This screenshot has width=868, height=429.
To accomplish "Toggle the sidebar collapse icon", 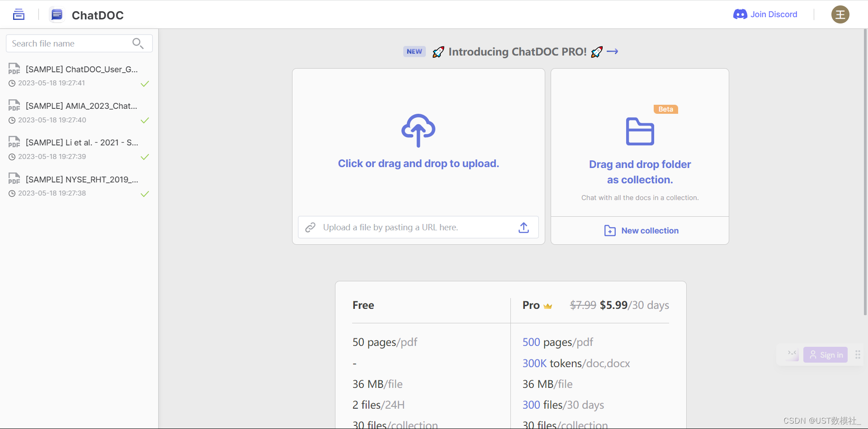I will 19,14.
